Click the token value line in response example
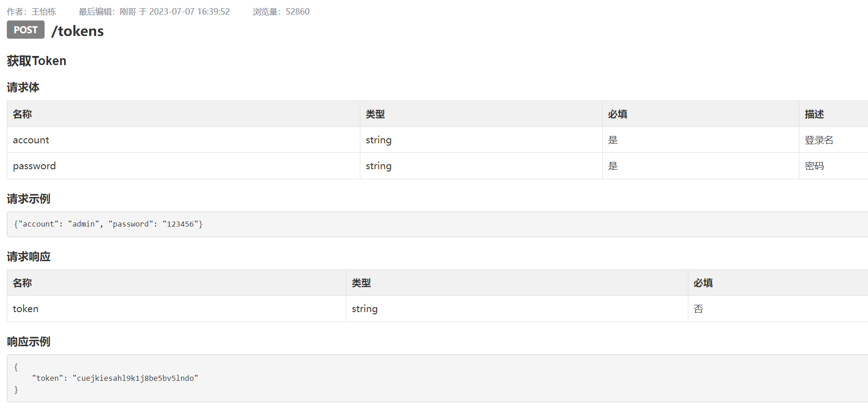Screen dimensions: 868x409 [x=115, y=378]
